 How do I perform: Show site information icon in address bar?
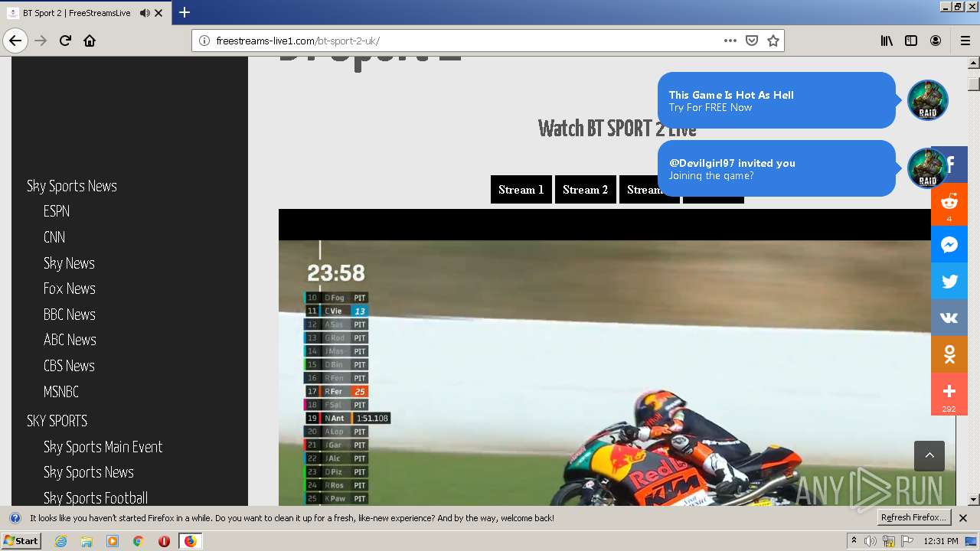[204, 41]
